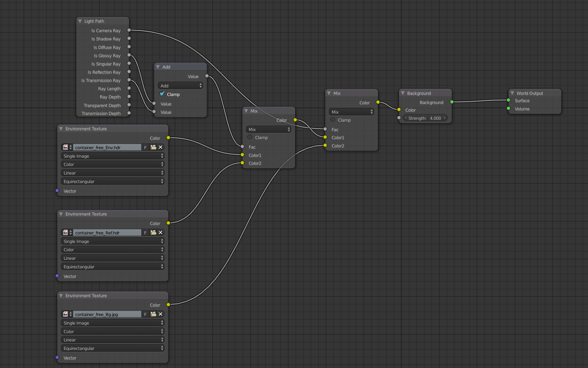The image size is (588, 368).
Task: Click container_free_Ref.hdr image name field
Action: pyautogui.click(x=107, y=233)
